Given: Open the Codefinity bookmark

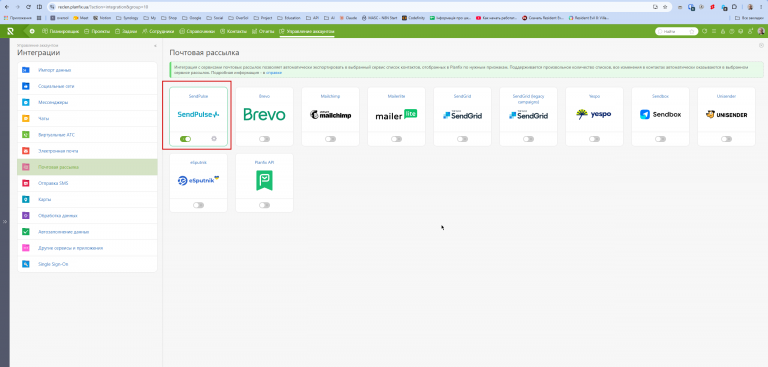Looking at the screenshot, I should pyautogui.click(x=413, y=18).
